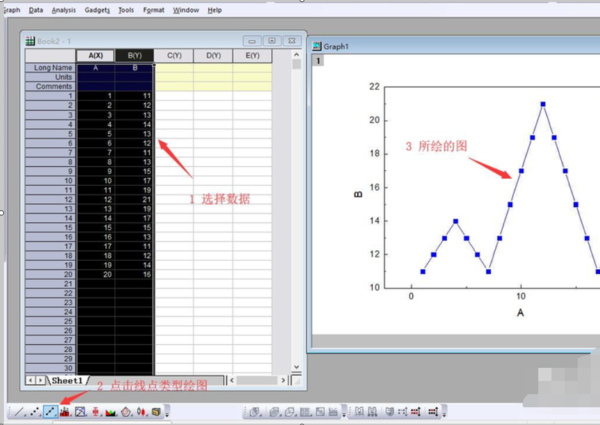
Task: Click the sheet tab navigate-right arrow
Action: pos(40,380)
